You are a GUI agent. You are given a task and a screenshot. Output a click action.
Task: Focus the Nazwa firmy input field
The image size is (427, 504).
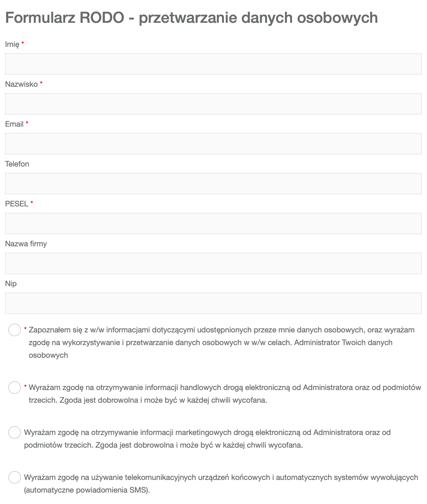(213, 263)
